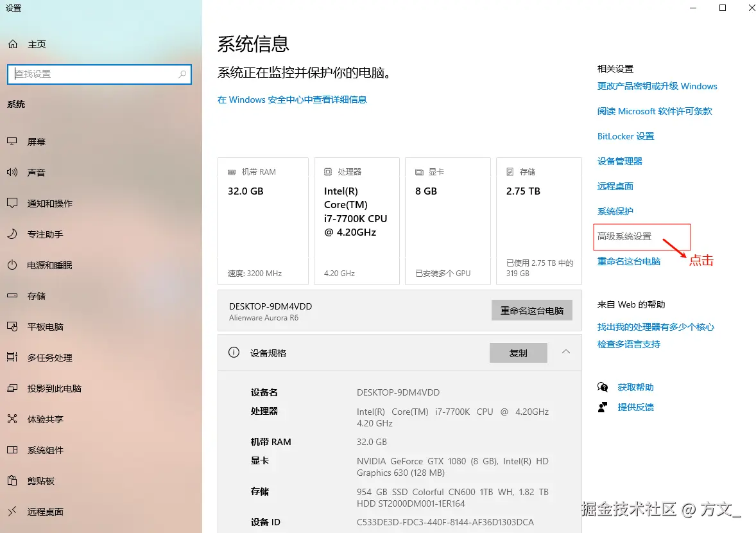Open 阅读 Microsoft 软件许可条款 link
Screen dimensions: 756x533
655,111
